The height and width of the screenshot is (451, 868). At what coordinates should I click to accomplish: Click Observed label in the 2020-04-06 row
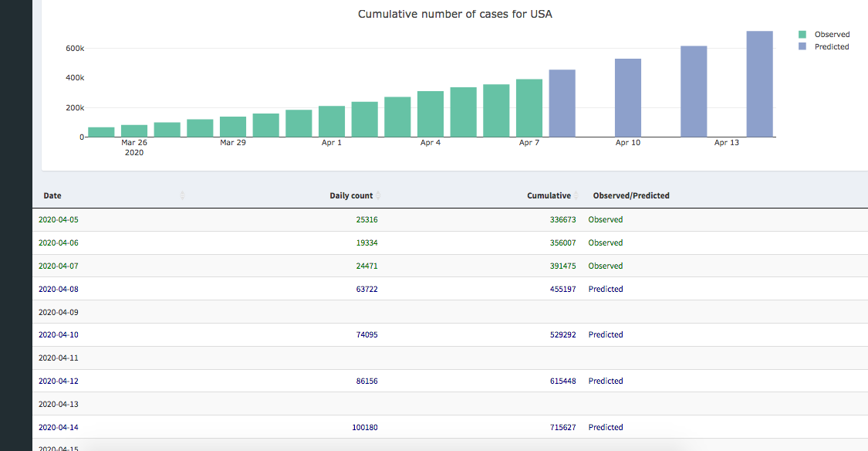coord(605,242)
